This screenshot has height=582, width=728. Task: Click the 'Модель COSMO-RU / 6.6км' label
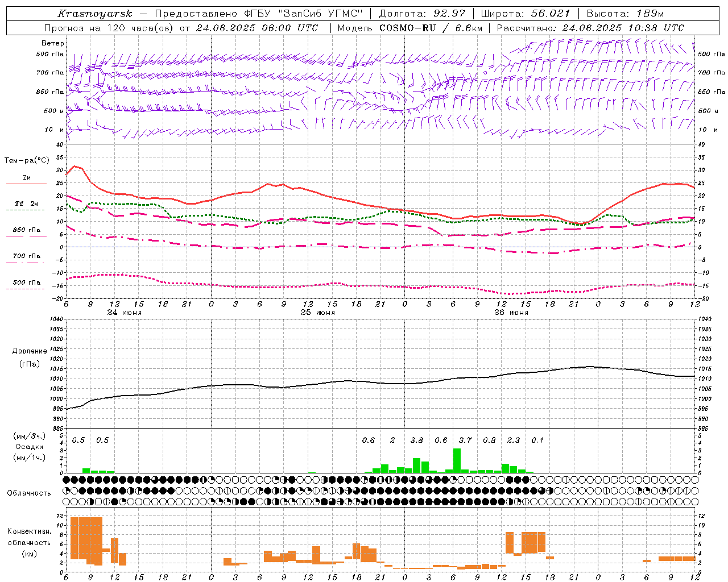[409, 28]
